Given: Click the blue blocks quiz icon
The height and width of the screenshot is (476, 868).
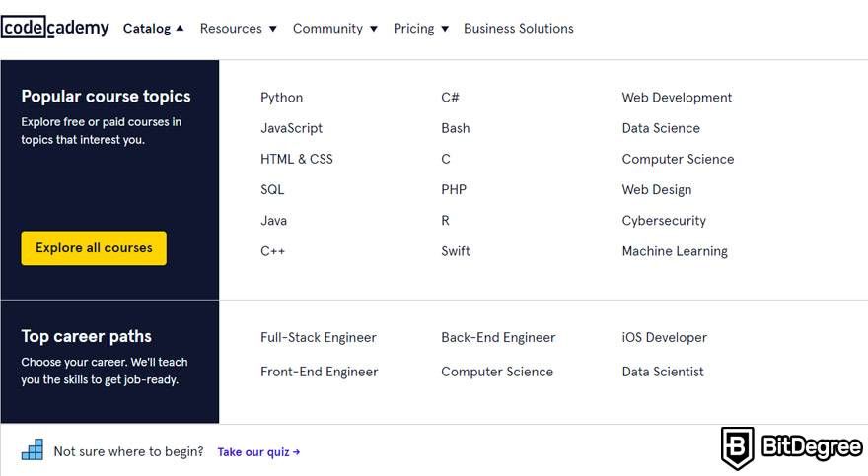Looking at the screenshot, I should (x=33, y=449).
